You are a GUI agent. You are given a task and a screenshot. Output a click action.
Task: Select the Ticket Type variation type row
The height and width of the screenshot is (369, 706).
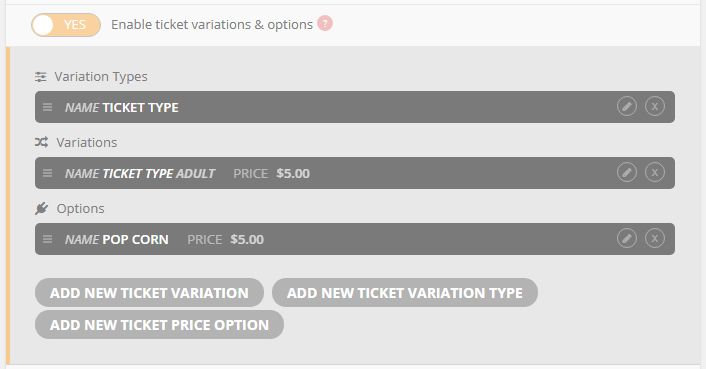[355, 107]
